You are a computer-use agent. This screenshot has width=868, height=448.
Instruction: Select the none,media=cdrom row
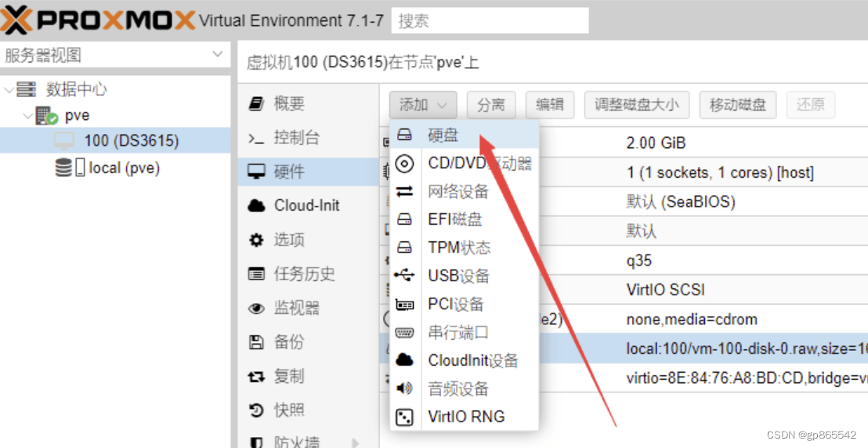pos(624,319)
